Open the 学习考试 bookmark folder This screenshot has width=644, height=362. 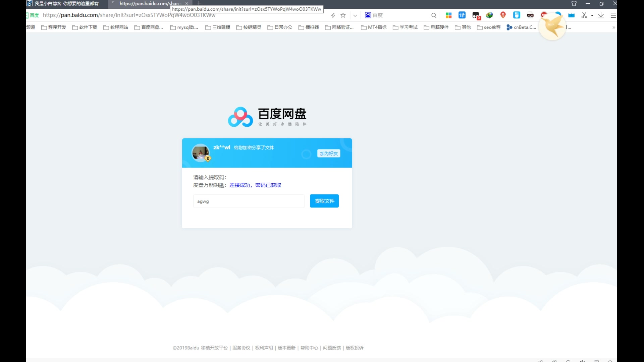point(405,27)
